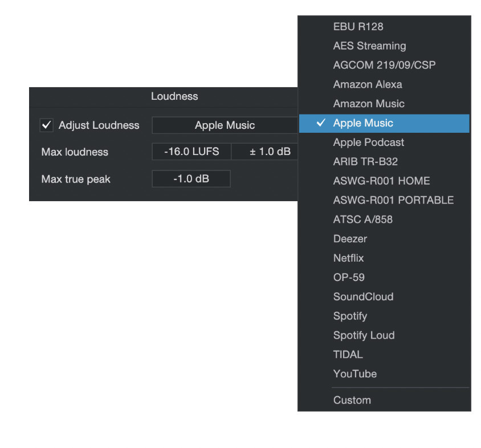481x448 pixels.
Task: Edit the -16.0 LUFS max loudness field
Action: pos(191,152)
